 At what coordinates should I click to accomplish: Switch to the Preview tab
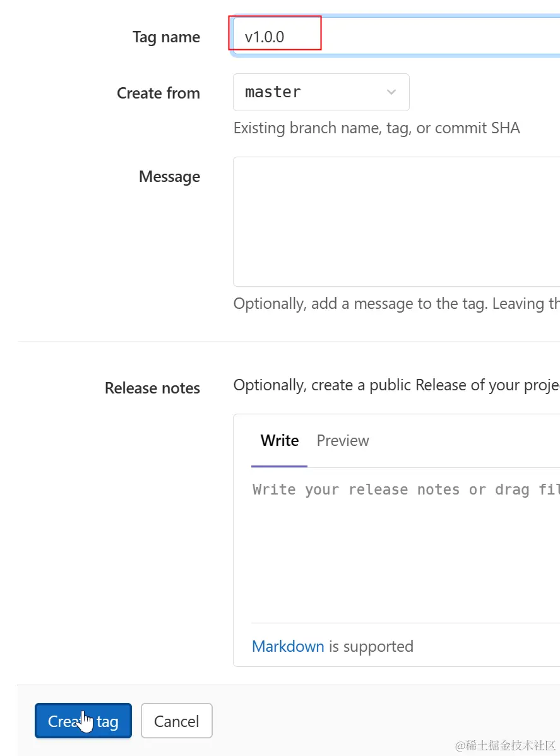click(343, 440)
